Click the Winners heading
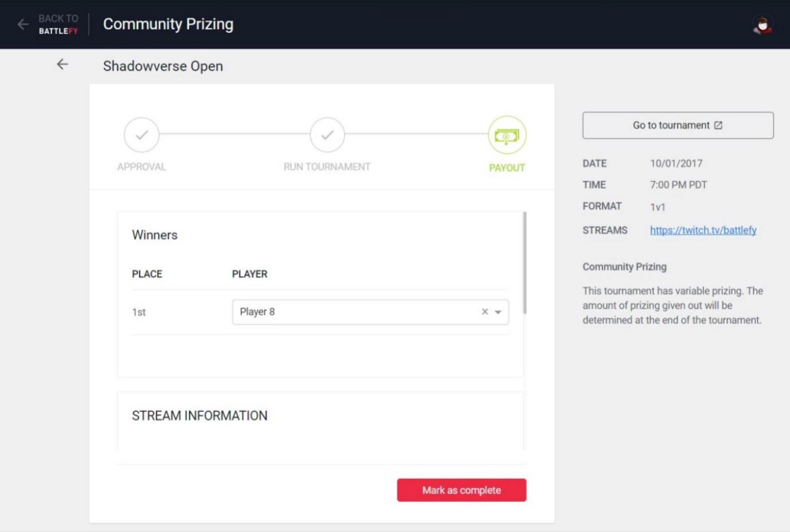790x532 pixels. click(155, 235)
